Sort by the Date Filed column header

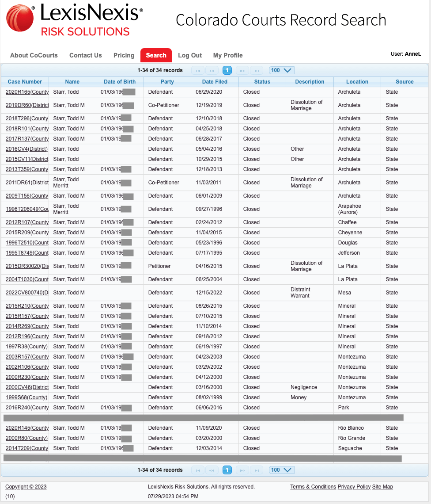(215, 82)
